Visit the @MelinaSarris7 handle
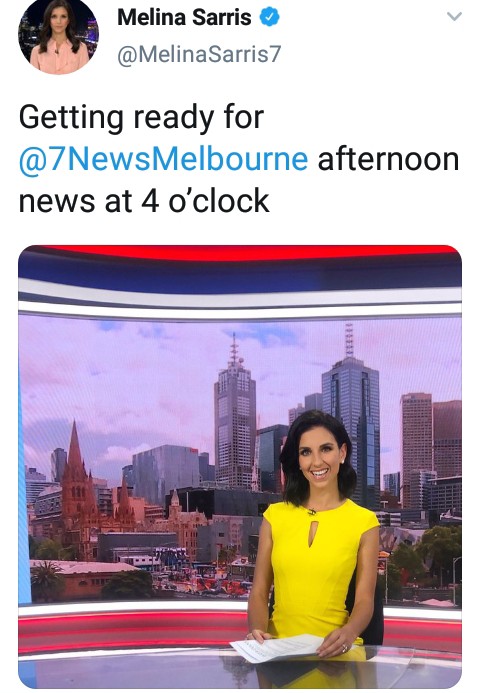The height and width of the screenshot is (693, 480). pos(199,54)
